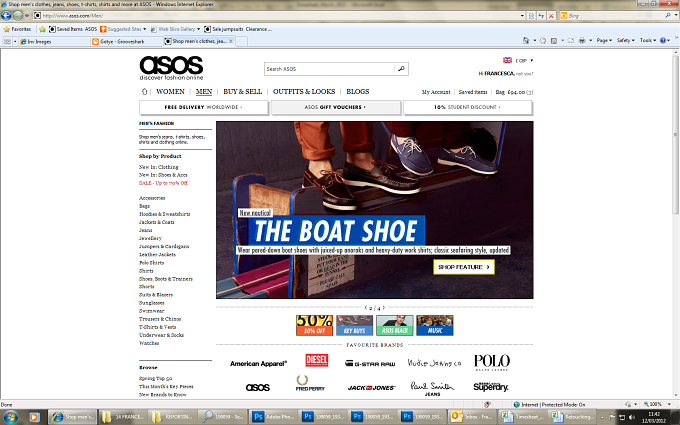680x425 pixels.
Task: Click the Bing search box
Action: 611,16
